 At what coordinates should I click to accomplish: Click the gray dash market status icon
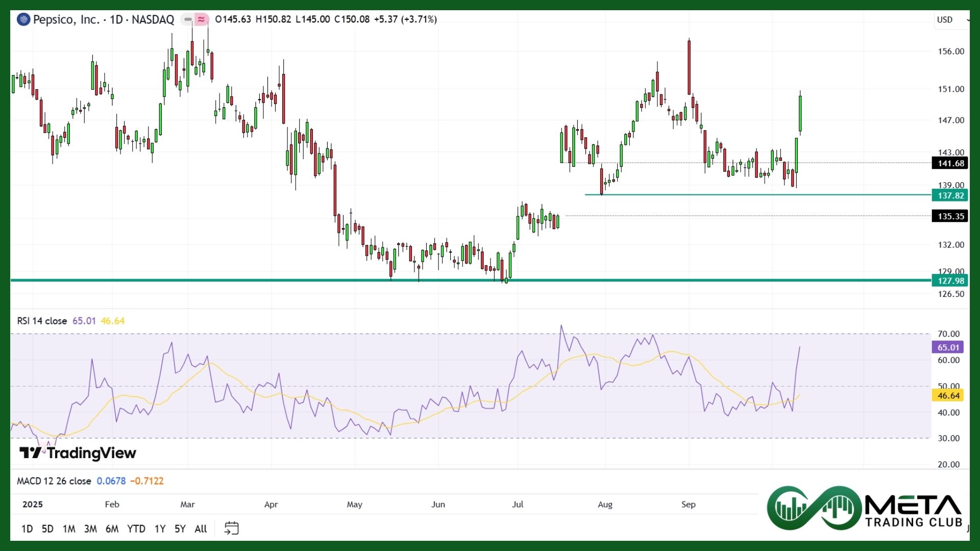click(188, 19)
